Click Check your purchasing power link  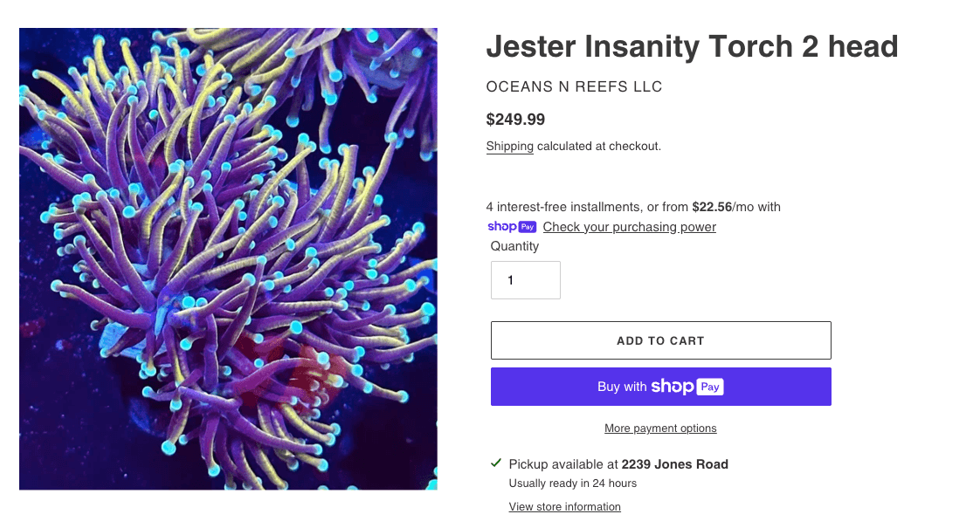[629, 227]
